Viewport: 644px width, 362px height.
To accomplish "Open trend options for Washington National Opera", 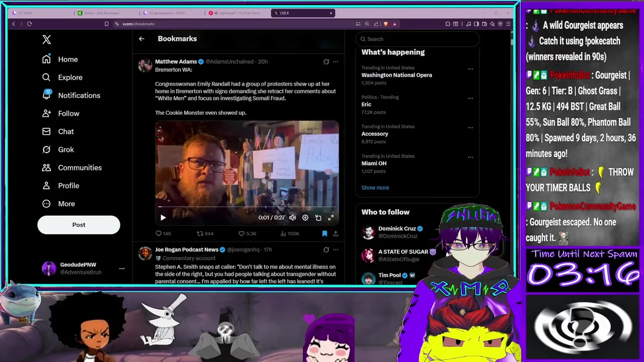I will tap(470, 69).
